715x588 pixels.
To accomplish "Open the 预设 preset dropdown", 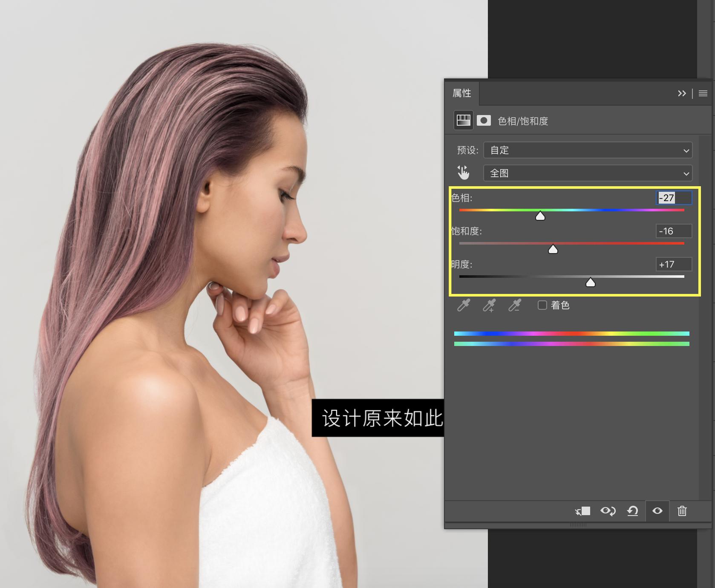I will pyautogui.click(x=588, y=150).
